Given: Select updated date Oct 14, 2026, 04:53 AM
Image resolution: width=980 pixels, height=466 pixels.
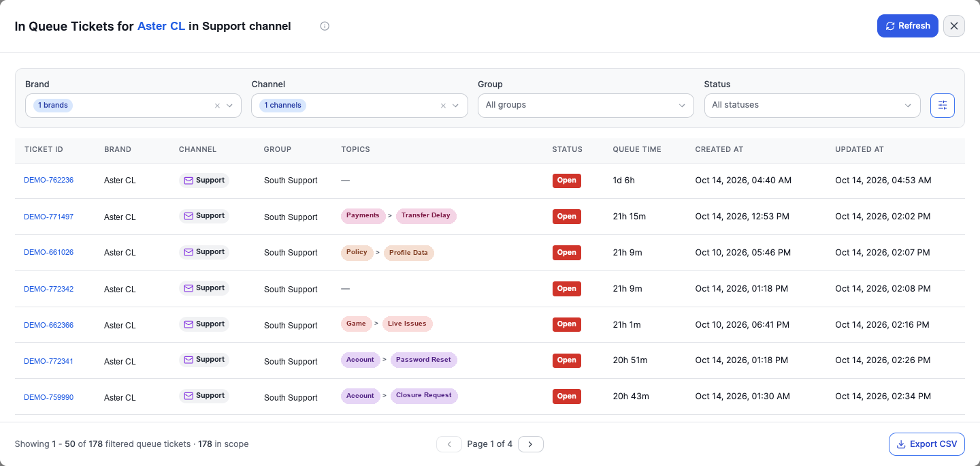Looking at the screenshot, I should [x=883, y=181].
